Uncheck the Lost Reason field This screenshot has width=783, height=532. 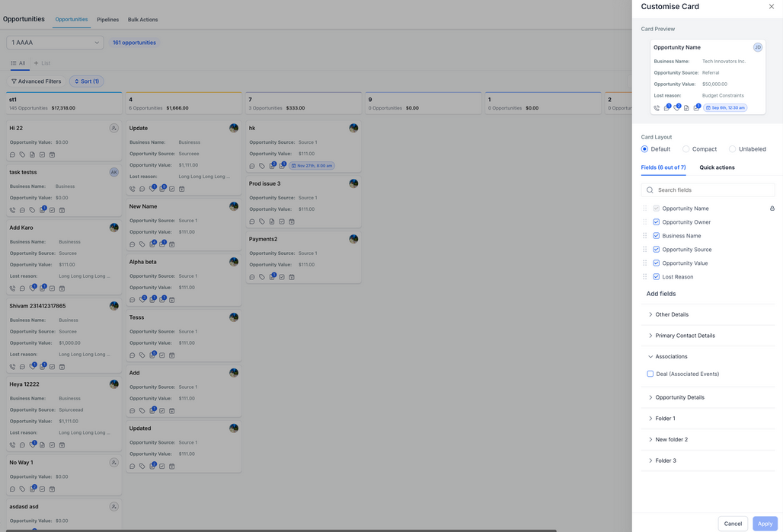click(656, 276)
